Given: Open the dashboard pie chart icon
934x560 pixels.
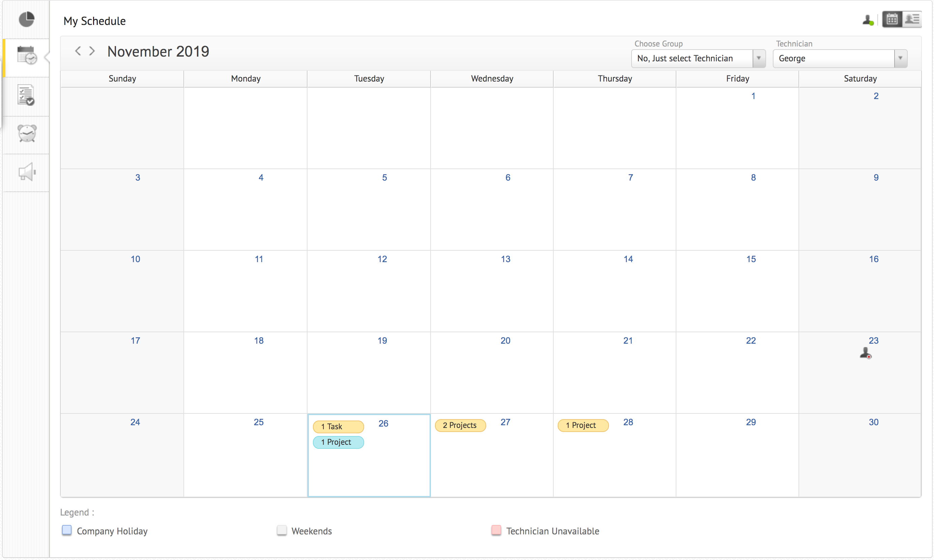Looking at the screenshot, I should coord(26,19).
